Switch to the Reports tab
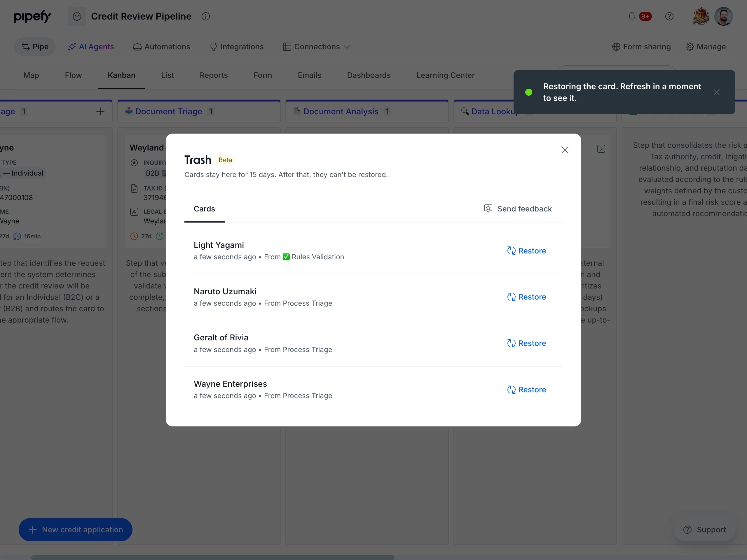The width and height of the screenshot is (747, 560). point(214,75)
